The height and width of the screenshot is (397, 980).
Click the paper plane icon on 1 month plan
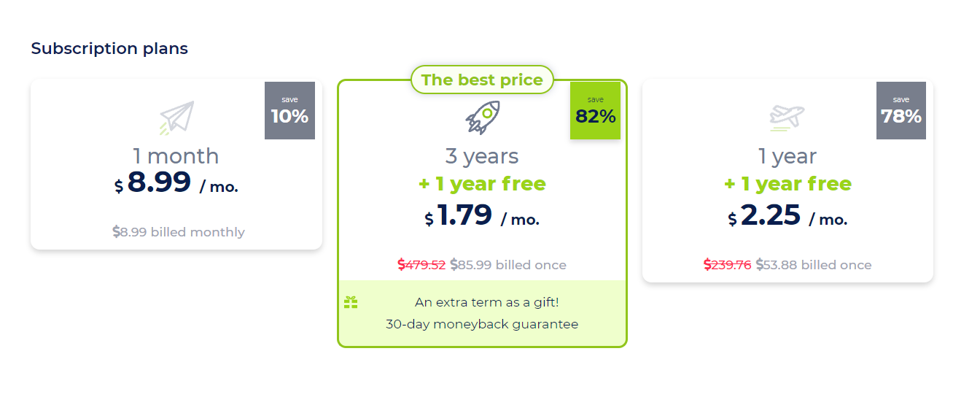[x=176, y=118]
